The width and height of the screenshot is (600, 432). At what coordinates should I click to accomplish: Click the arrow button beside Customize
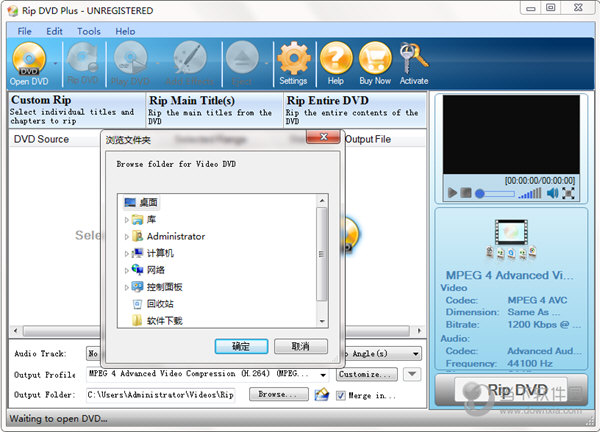point(412,374)
